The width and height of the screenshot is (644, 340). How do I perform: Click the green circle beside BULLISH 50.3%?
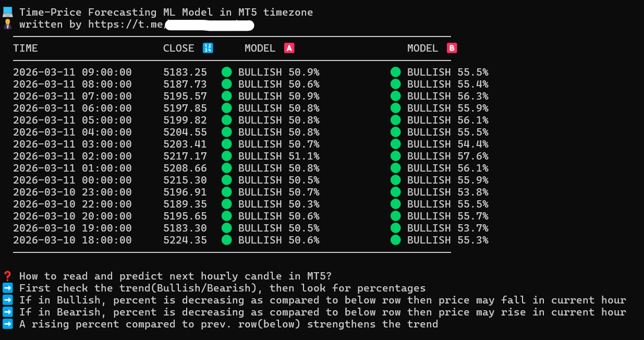coord(226,204)
